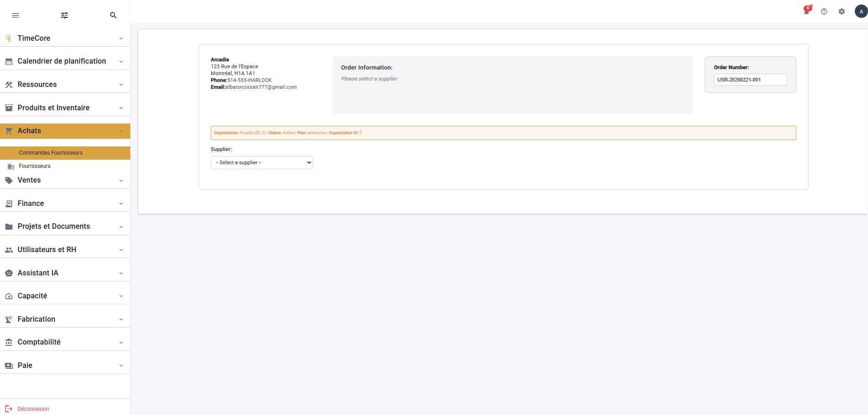Expand Assistant IA chevron
This screenshot has height=415, width=868.
click(121, 273)
